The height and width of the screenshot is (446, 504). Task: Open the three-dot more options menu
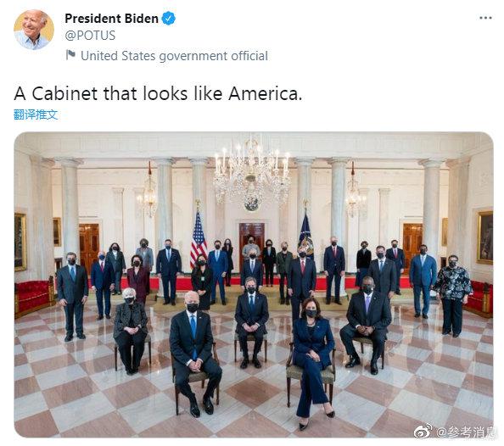coord(485,18)
